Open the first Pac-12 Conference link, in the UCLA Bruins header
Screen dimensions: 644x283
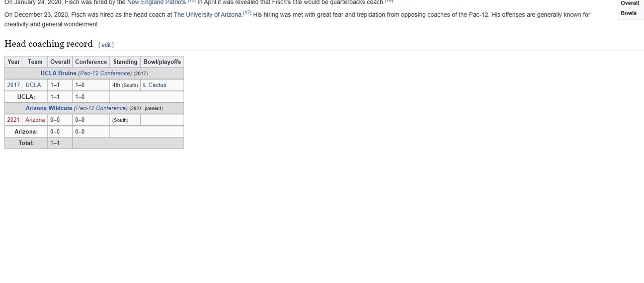105,73
